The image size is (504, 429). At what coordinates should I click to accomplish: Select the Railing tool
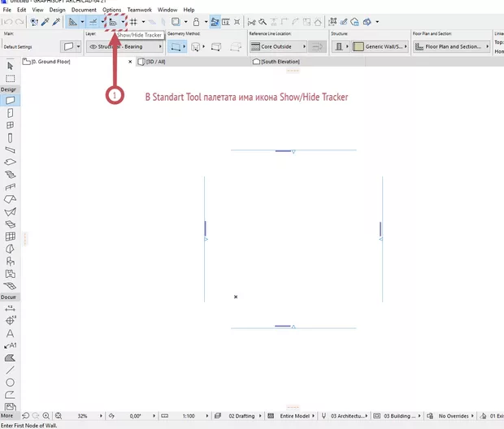pyautogui.click(x=10, y=187)
